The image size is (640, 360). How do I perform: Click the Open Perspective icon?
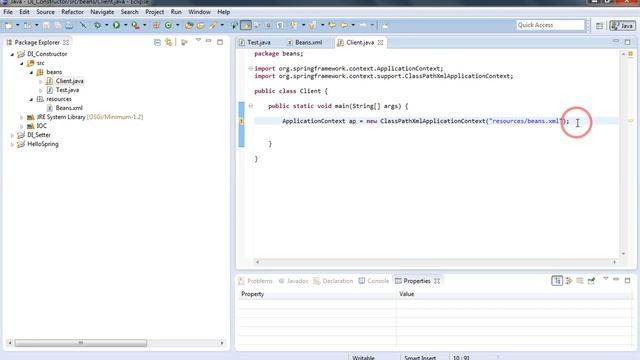(x=599, y=25)
